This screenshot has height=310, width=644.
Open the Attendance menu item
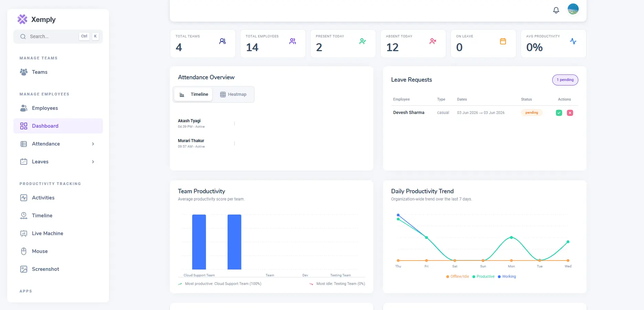(58, 144)
